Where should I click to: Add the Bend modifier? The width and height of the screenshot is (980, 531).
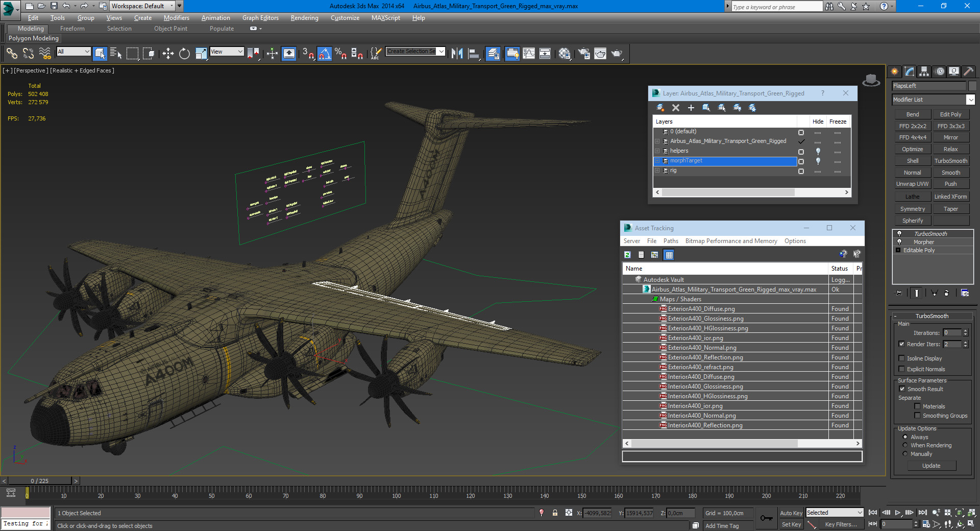[x=913, y=114]
